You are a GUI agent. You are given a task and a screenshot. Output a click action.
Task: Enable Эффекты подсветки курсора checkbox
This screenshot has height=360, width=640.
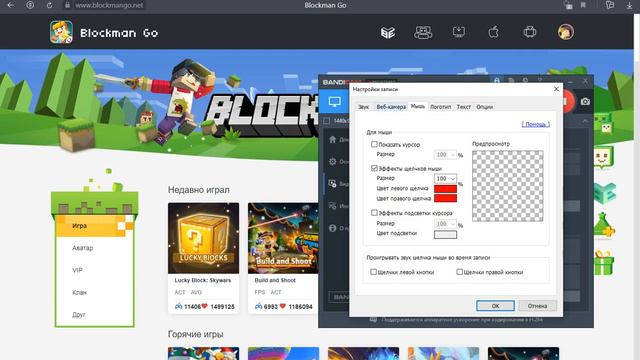pyautogui.click(x=374, y=213)
